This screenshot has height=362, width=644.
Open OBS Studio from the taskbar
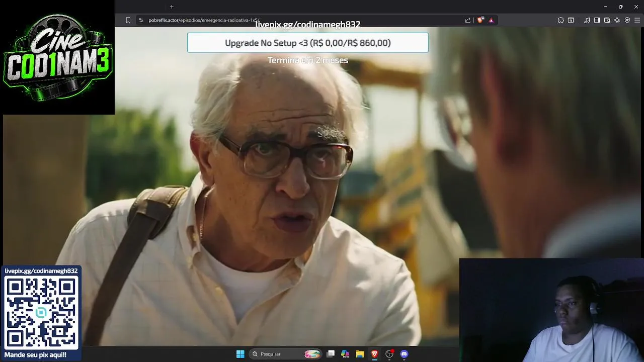click(x=389, y=354)
